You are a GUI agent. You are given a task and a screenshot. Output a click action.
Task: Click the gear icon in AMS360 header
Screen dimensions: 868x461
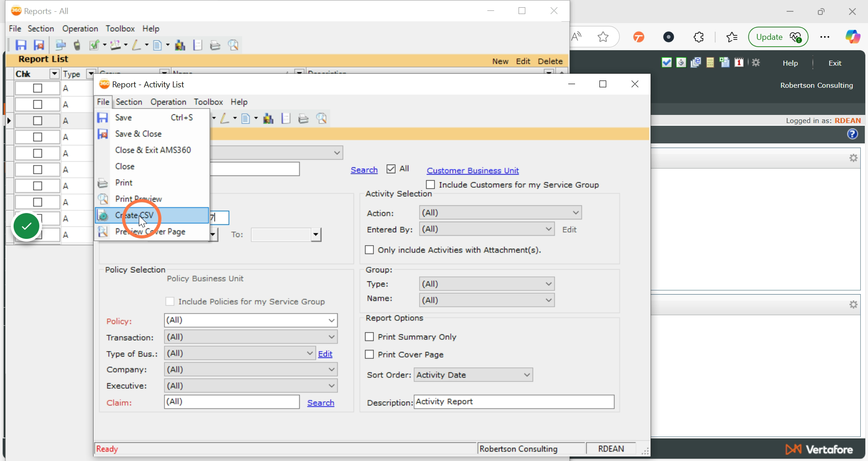pyautogui.click(x=756, y=62)
